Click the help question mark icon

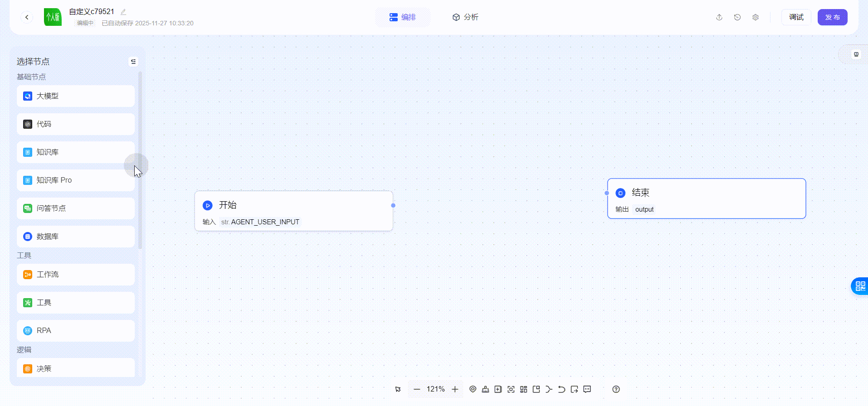pos(616,389)
